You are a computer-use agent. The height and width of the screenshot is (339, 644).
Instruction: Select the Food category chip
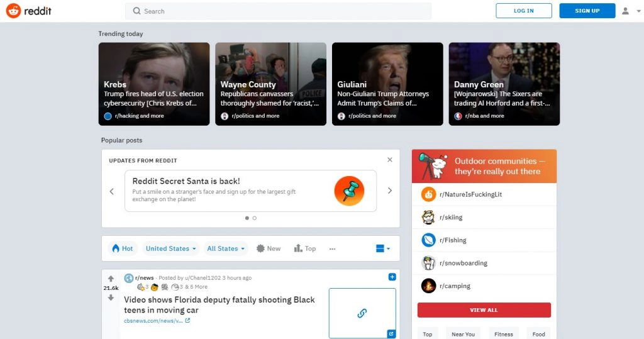[x=538, y=334]
